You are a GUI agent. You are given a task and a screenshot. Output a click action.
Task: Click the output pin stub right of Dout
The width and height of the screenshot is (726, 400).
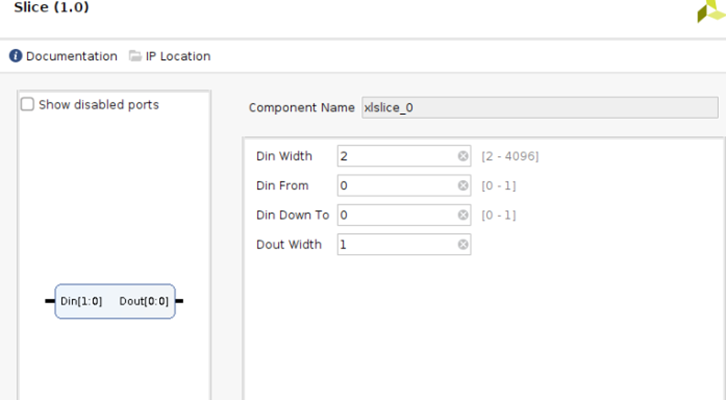[x=180, y=301]
